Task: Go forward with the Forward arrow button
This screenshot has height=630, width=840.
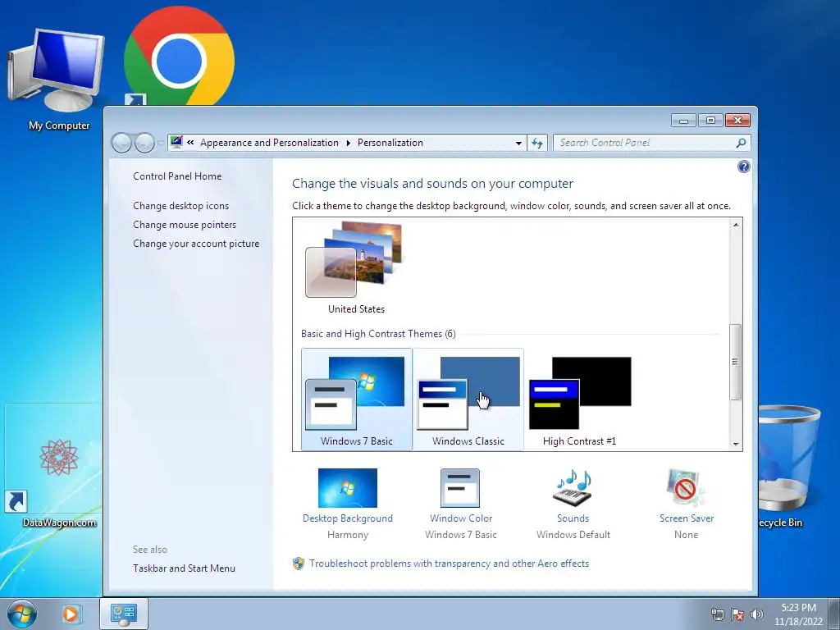Action: 144,143
